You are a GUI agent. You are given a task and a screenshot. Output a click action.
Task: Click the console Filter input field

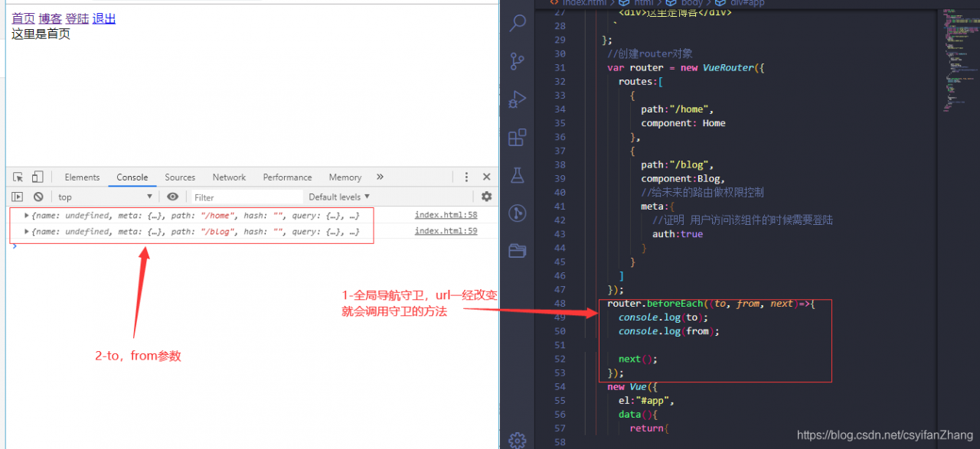(246, 197)
